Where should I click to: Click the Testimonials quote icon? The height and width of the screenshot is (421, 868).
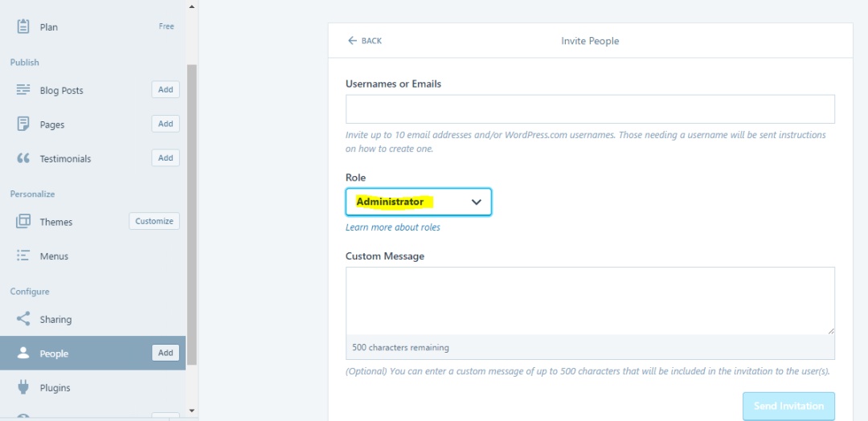(23, 158)
